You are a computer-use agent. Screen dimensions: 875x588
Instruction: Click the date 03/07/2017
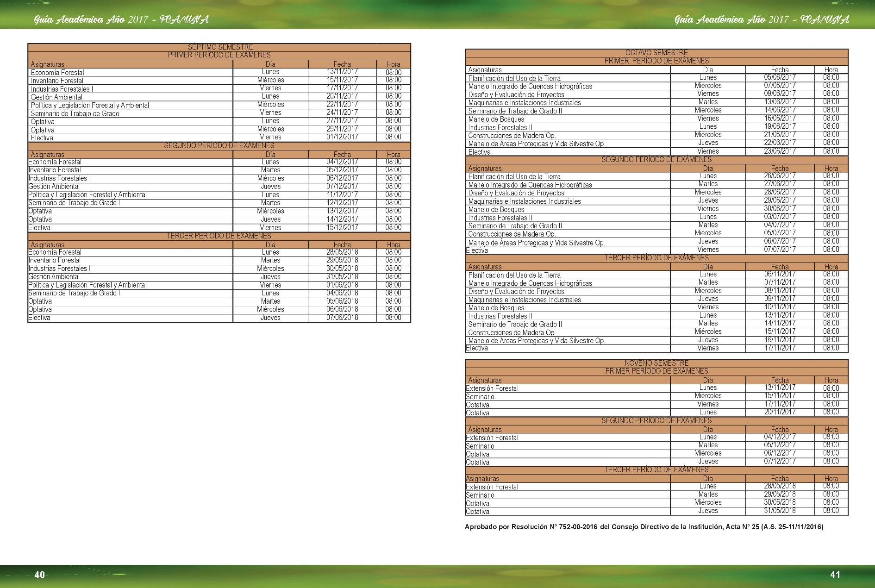(780, 217)
